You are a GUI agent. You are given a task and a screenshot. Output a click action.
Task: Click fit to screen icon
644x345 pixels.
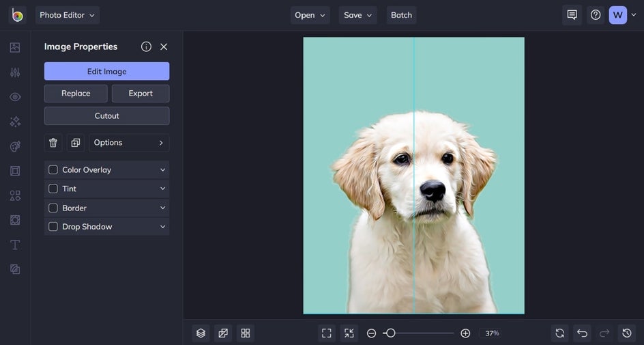327,333
